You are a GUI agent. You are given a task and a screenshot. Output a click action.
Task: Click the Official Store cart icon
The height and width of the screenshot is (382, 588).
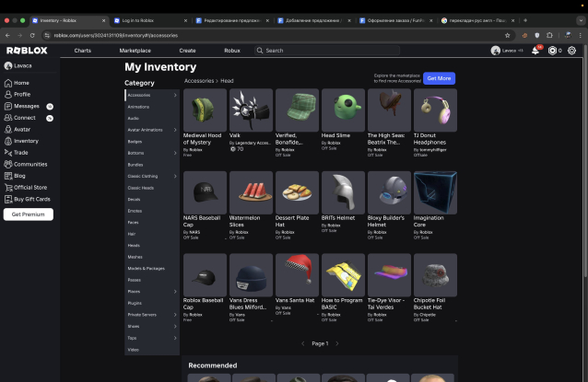8,188
